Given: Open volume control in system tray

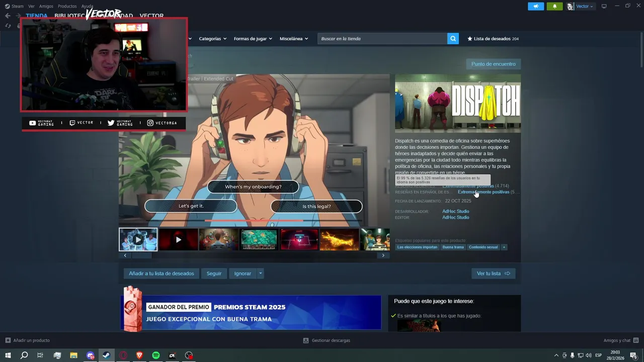Looking at the screenshot, I should point(588,355).
